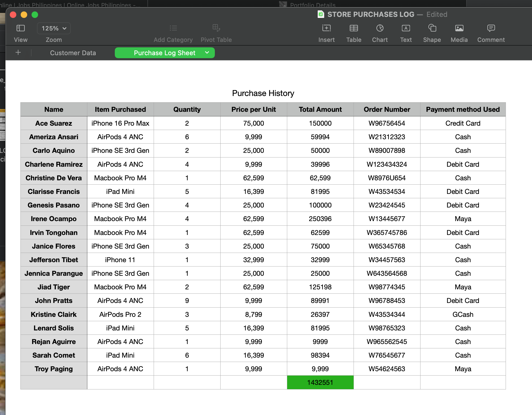Viewport: 532px width, 415px height.
Task: Minimize the window with yellow button
Action: click(x=24, y=14)
